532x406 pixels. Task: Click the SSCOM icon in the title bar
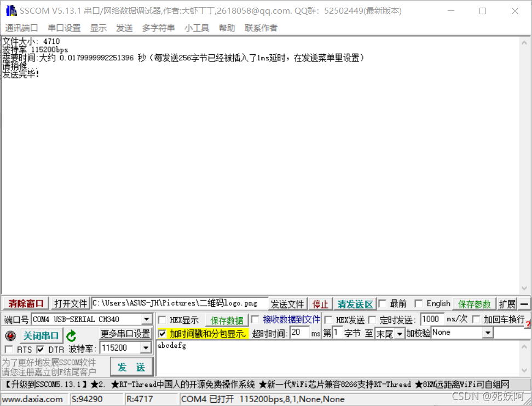10,10
